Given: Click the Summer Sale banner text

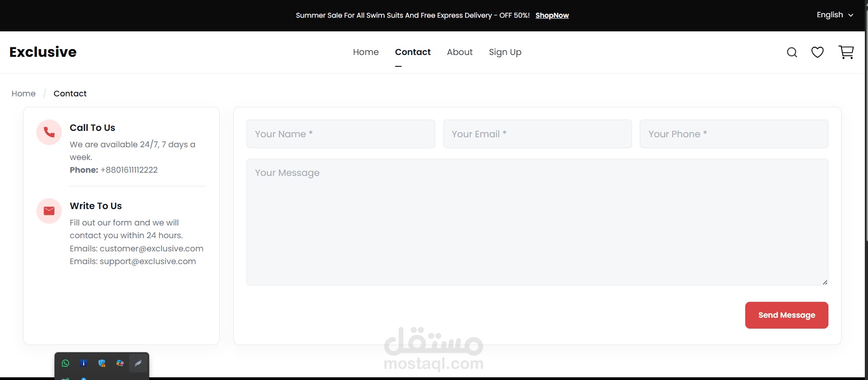Looking at the screenshot, I should pyautogui.click(x=412, y=15).
